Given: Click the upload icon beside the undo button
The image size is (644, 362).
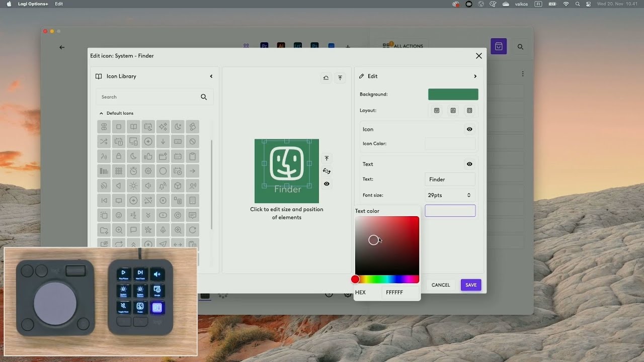Looking at the screenshot, I should pos(340,78).
